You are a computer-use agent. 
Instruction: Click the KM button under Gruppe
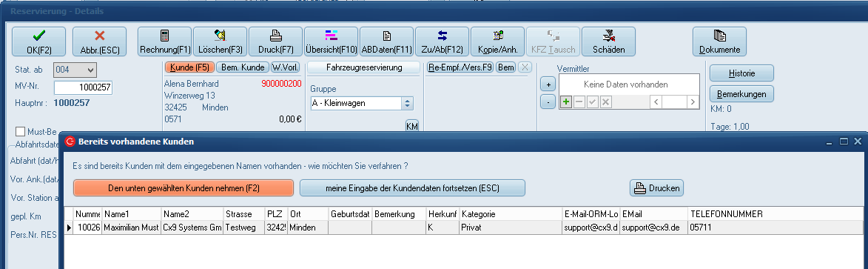click(412, 127)
